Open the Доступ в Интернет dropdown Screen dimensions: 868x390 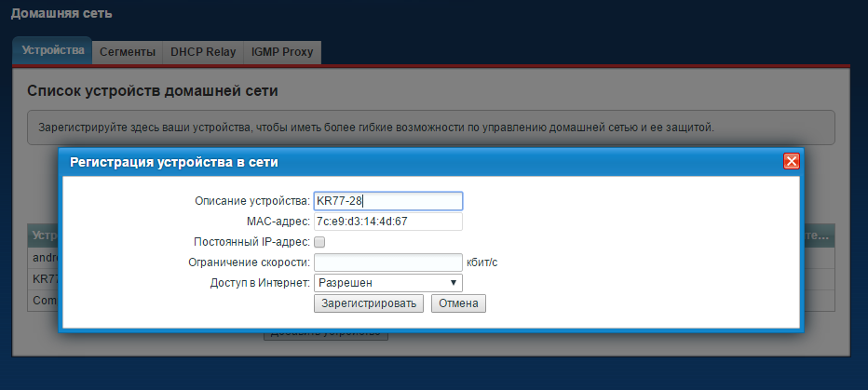pos(387,282)
